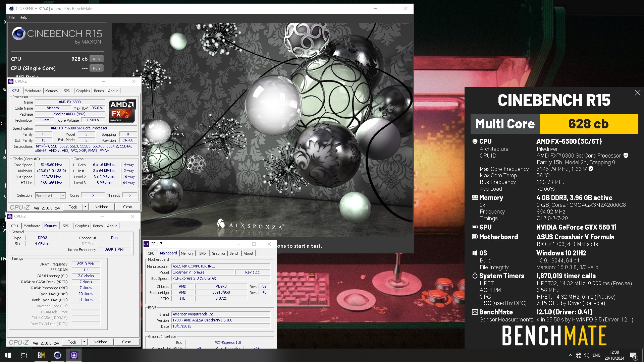
Task: Open Tools dropdown arrow in Memory CPU-Z window
Action: click(x=84, y=342)
